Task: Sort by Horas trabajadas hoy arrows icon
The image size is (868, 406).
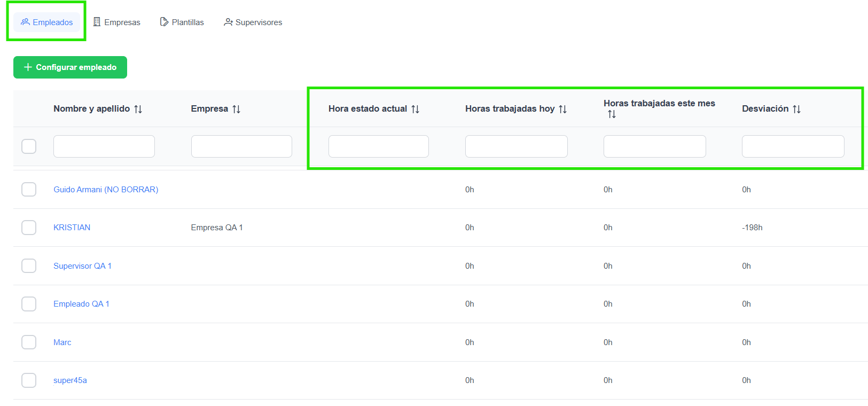Action: (563, 109)
